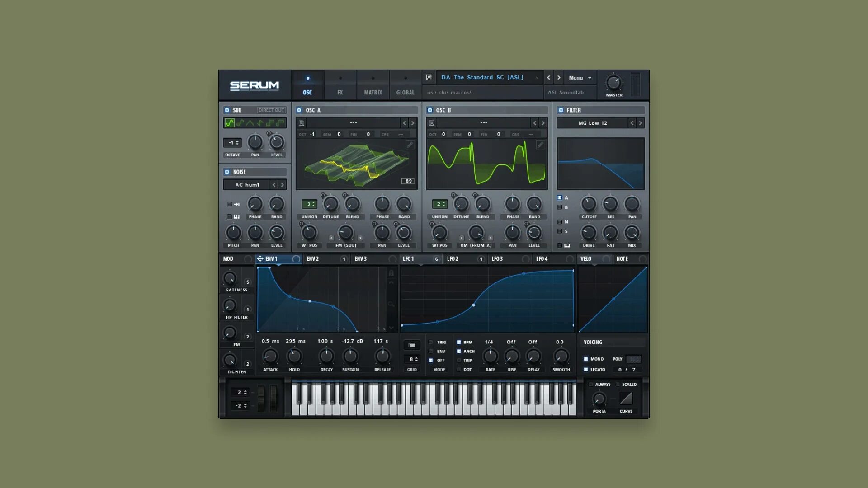The width and height of the screenshot is (868, 488).
Task: Select the sine wave sub shape
Action: pos(230,123)
